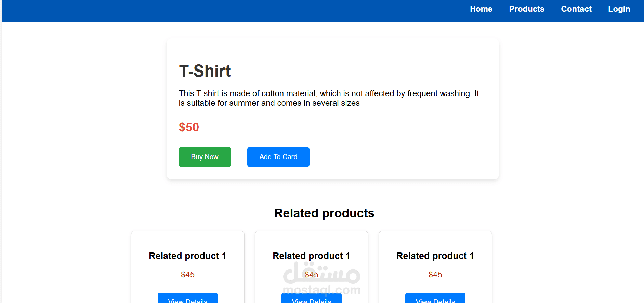Viewport: 644px width, 303px height.
Task: View Details of the middle related product
Action: click(311, 298)
